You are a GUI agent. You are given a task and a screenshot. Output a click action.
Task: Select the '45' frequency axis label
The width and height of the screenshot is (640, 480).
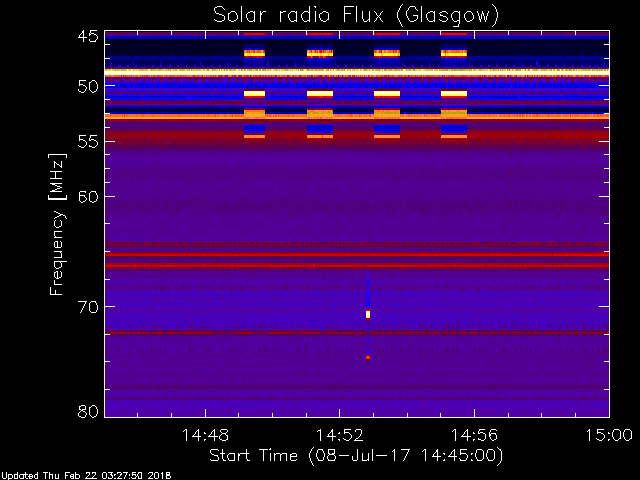click(88, 36)
